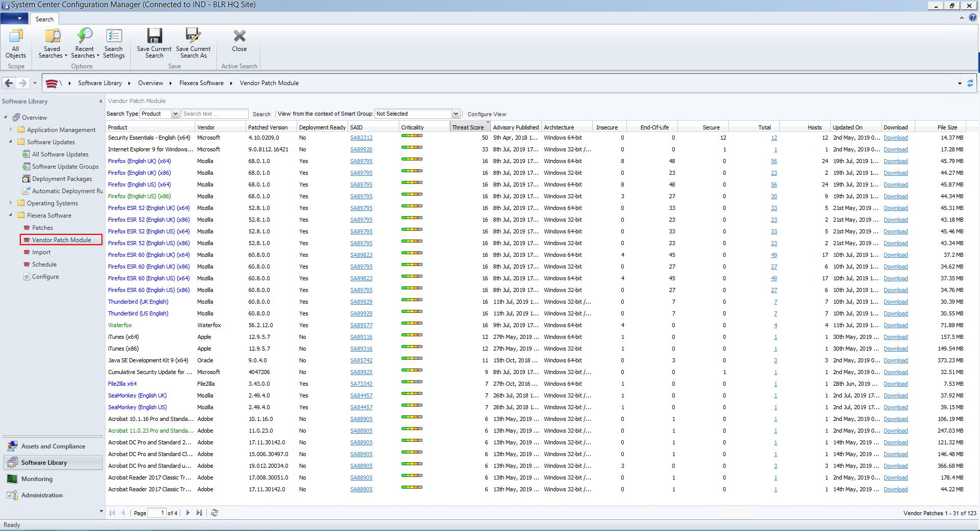The image size is (980, 531).
Task: Collapse the Flexera Software node
Action: coord(11,215)
